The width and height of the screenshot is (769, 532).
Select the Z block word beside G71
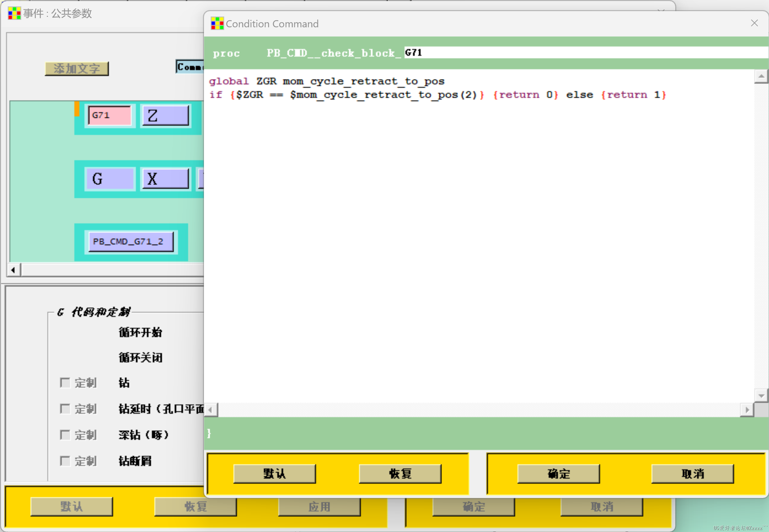(166, 116)
